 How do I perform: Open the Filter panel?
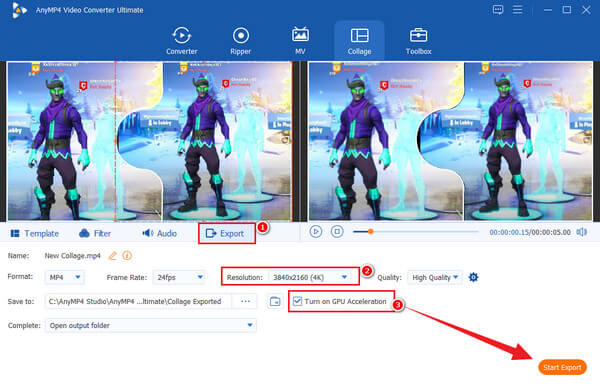[x=95, y=233]
